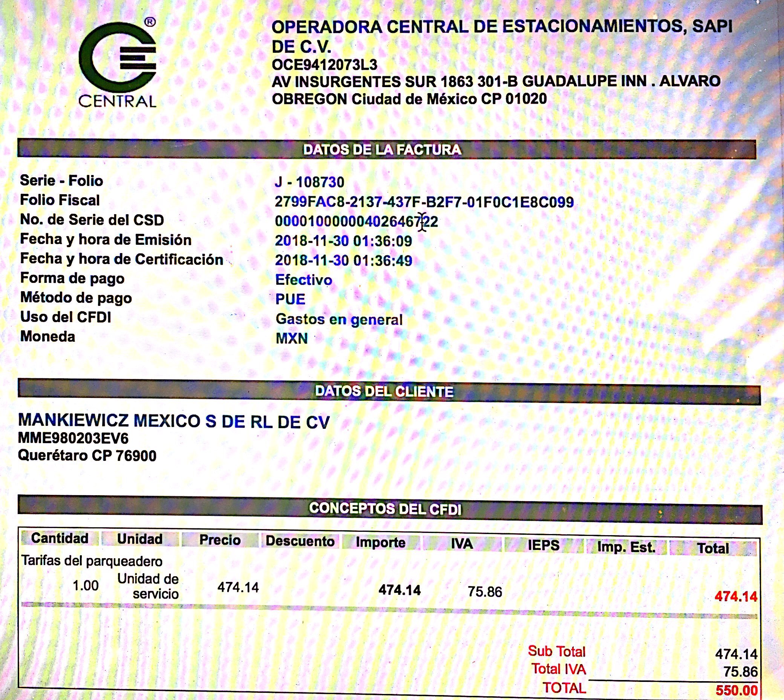Viewport: 784px width, 700px height.
Task: Click the "Moneda" label
Action: point(47,336)
